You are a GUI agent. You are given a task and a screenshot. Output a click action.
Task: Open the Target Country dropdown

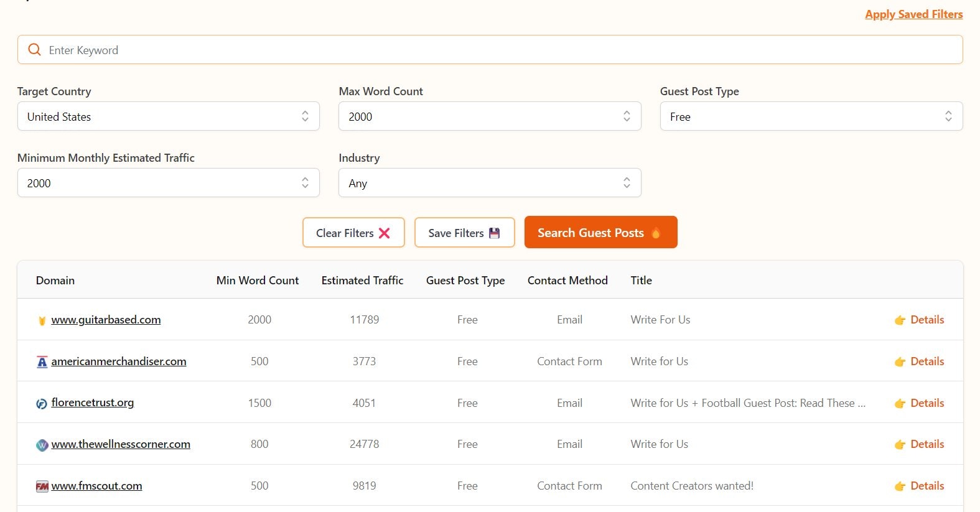tap(169, 116)
